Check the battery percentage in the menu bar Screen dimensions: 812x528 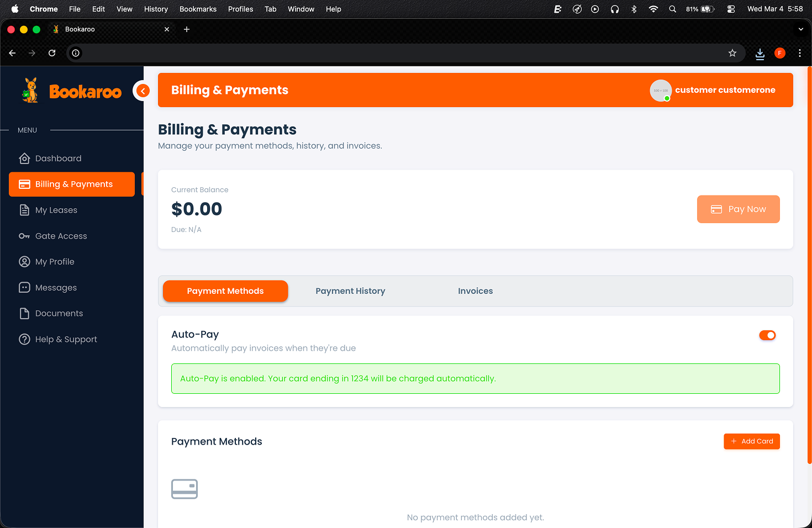[692, 9]
